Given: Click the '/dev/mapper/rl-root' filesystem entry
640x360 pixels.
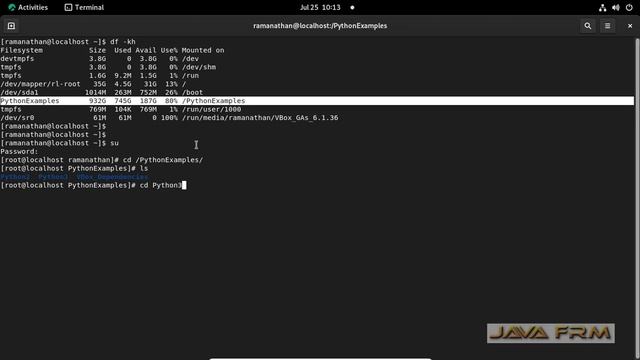Looking at the screenshot, I should coord(40,84).
